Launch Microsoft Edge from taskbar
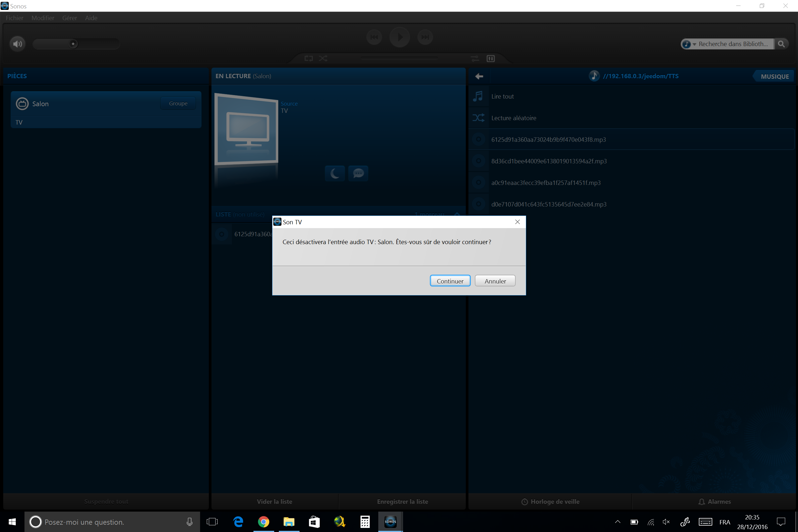The image size is (798, 532). coord(239,522)
